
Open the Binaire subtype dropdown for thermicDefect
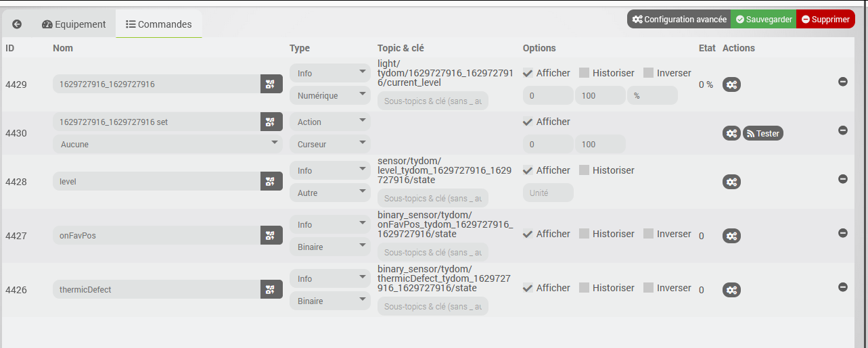point(330,301)
